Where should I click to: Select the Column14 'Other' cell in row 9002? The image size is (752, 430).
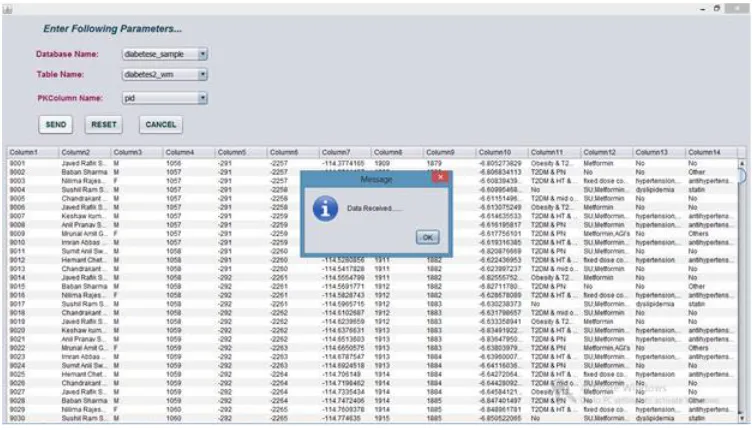click(x=712, y=172)
